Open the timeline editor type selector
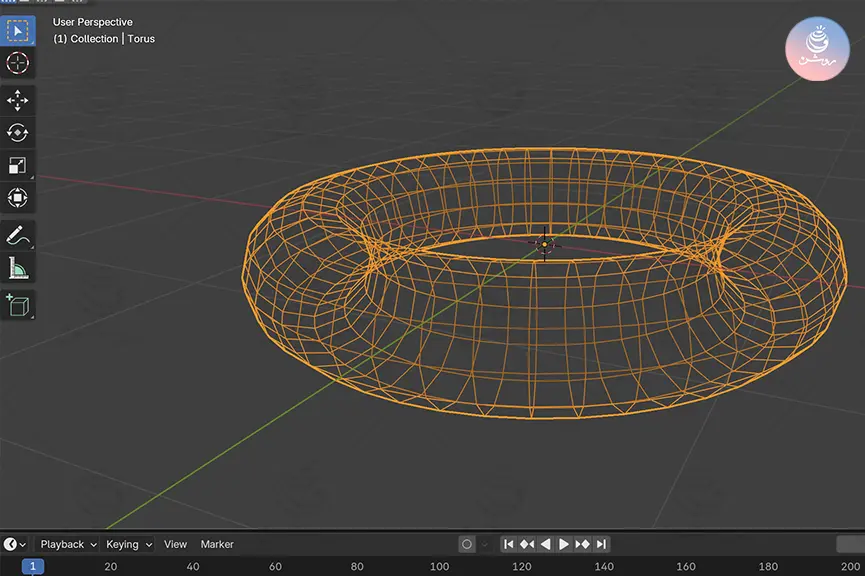The width and height of the screenshot is (865, 576). (14, 544)
